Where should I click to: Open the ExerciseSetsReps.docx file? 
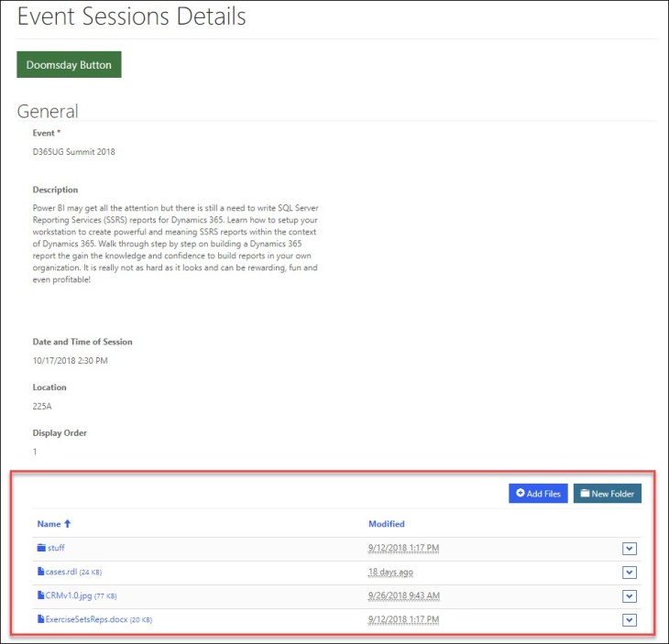point(87,619)
